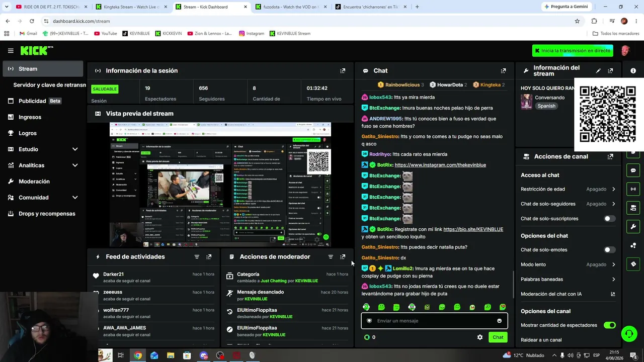Image resolution: width=644 pixels, height=362 pixels.
Task: Edit stream info with the pencil icon
Action: (x=598, y=71)
